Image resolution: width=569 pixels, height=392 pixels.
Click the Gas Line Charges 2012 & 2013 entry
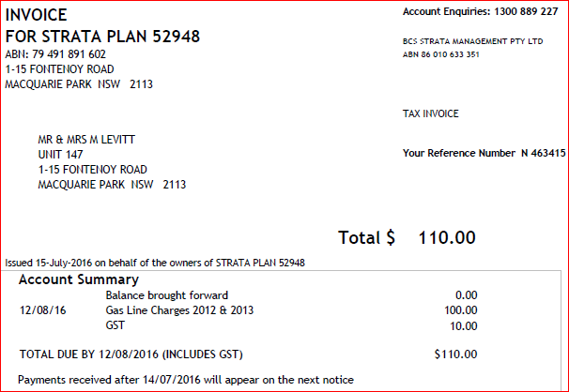pyautogui.click(x=179, y=310)
